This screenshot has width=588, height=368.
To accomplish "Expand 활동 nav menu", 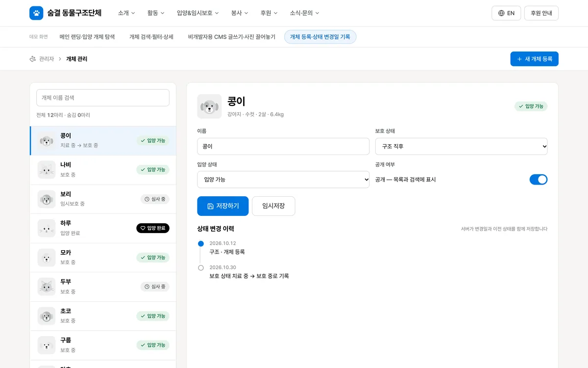I will point(156,13).
